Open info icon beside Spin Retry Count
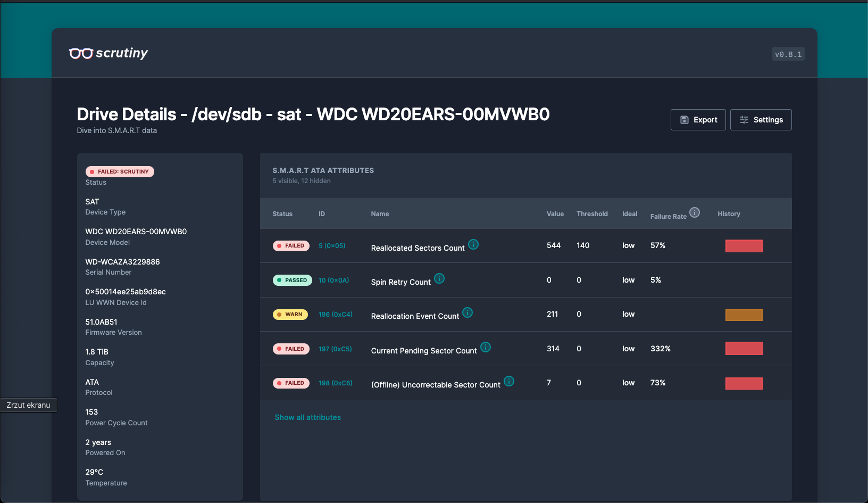This screenshot has width=868, height=503. click(439, 278)
